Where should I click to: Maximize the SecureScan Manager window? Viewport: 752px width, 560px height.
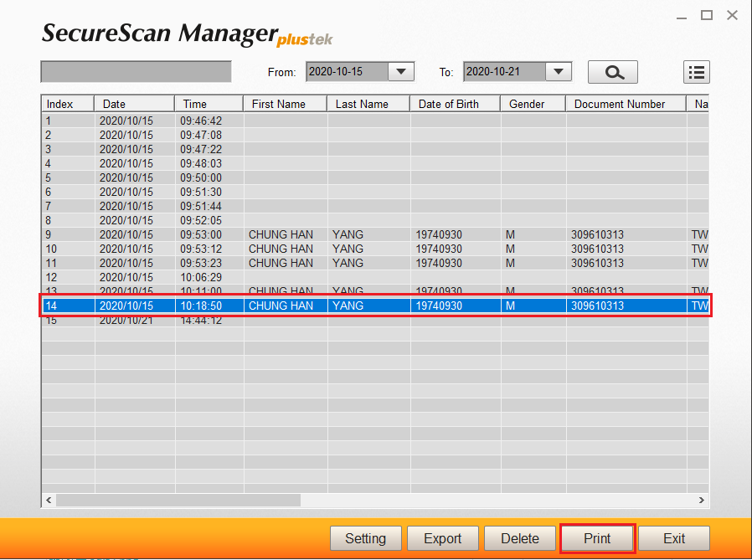707,15
